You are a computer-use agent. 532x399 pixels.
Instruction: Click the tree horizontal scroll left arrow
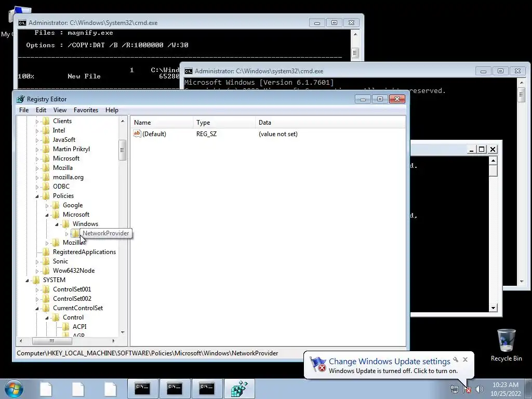(x=21, y=341)
